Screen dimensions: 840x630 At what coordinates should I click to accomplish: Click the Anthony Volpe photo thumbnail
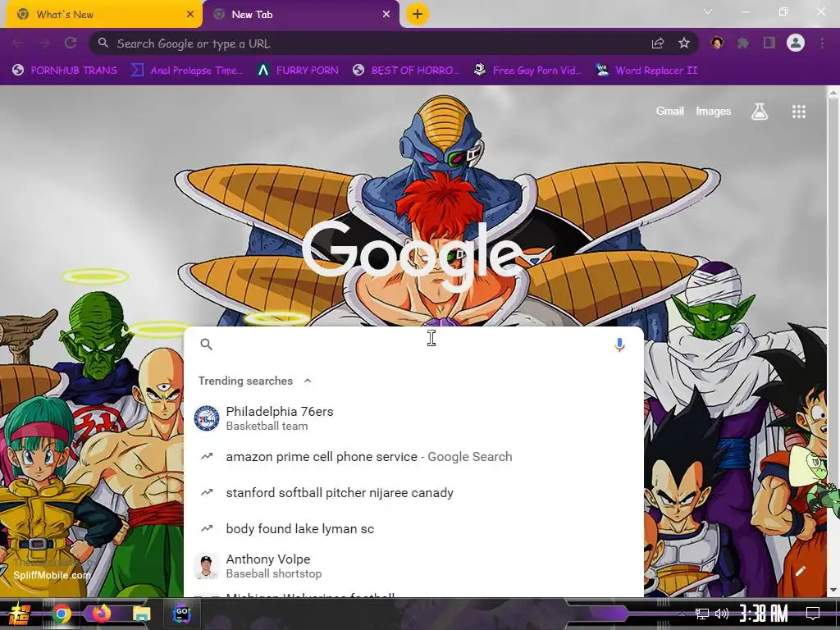coord(206,566)
